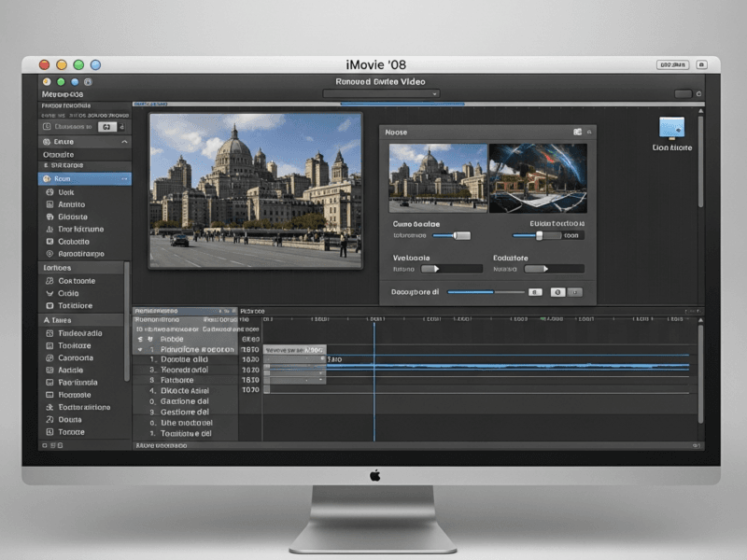Toggle the 'Eodatiote' switch in Noose panel
Image resolution: width=747 pixels, height=560 pixels.
coord(533,269)
